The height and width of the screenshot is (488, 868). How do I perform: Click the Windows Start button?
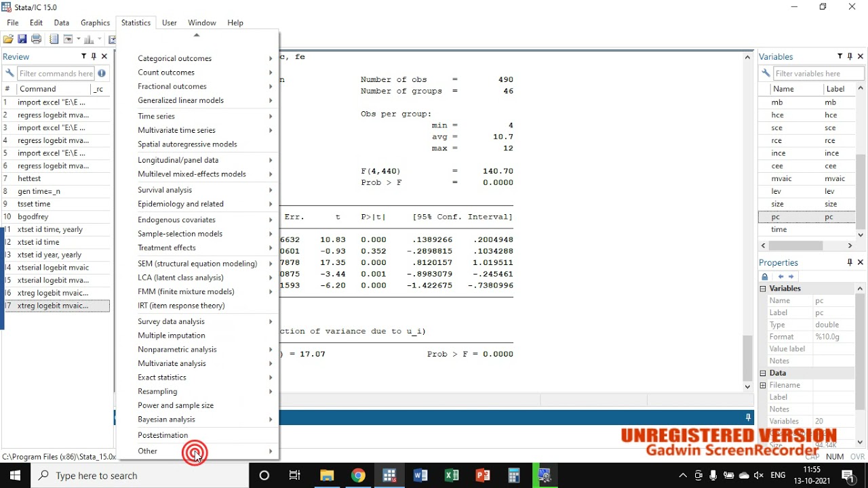click(15, 475)
